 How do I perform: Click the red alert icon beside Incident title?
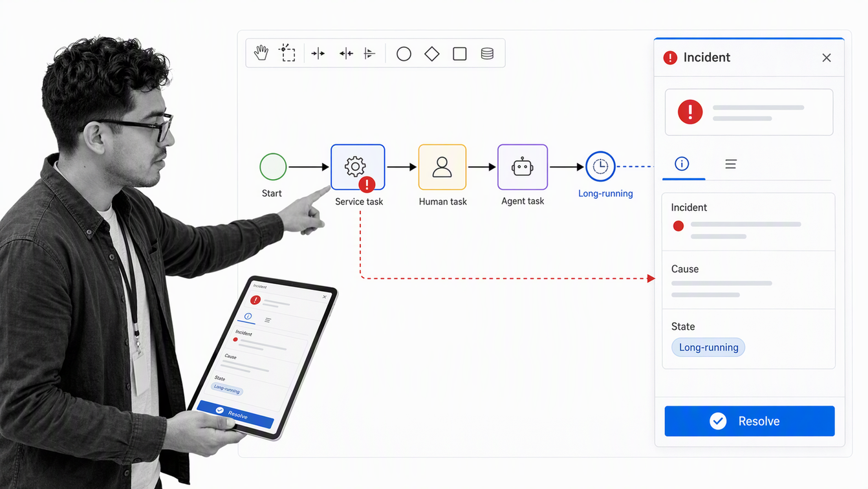click(x=670, y=58)
